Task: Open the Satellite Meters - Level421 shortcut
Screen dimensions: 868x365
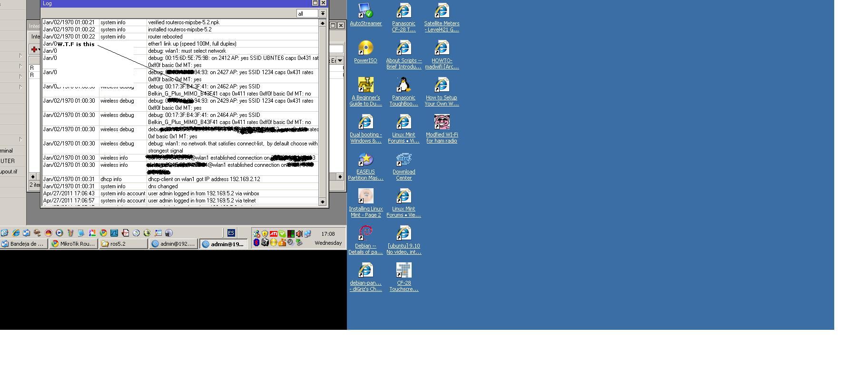Action: 442,18
